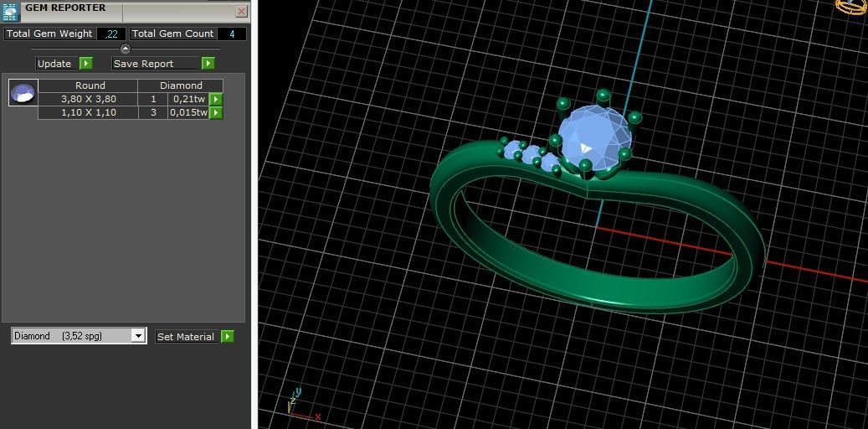Click the green arrow next to Set Material
Viewport: 868px width, 429px height.
point(228,337)
